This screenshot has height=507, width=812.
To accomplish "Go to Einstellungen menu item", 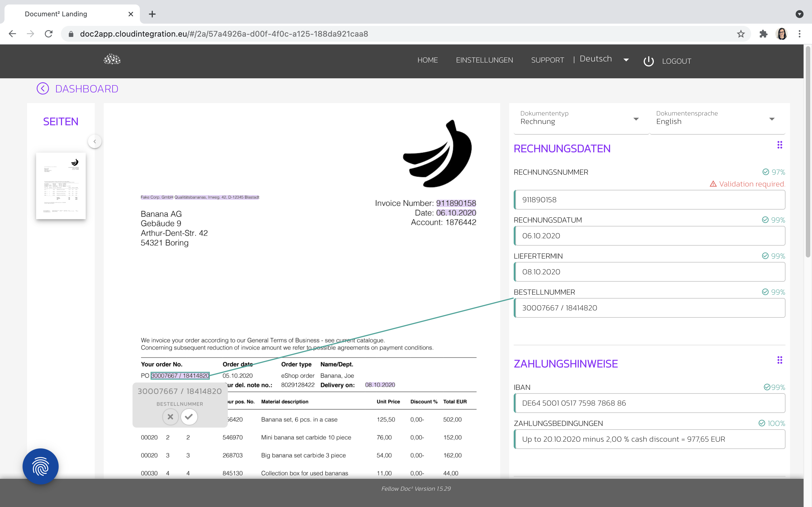I will (x=484, y=60).
